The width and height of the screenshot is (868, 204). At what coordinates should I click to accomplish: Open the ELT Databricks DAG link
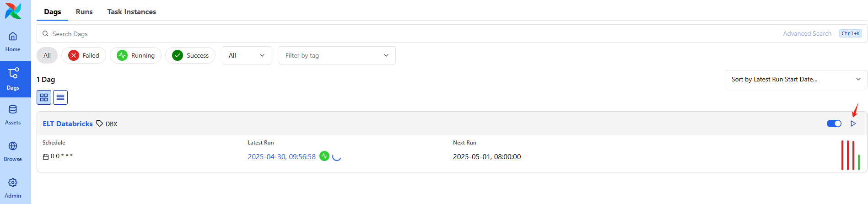tap(68, 123)
